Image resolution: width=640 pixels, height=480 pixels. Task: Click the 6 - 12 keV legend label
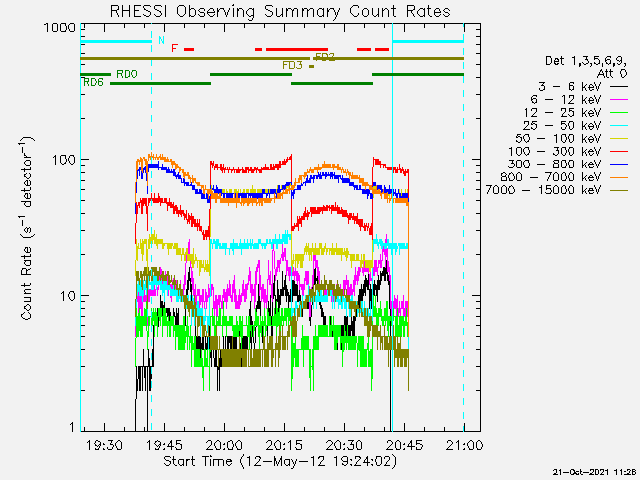tap(566, 100)
